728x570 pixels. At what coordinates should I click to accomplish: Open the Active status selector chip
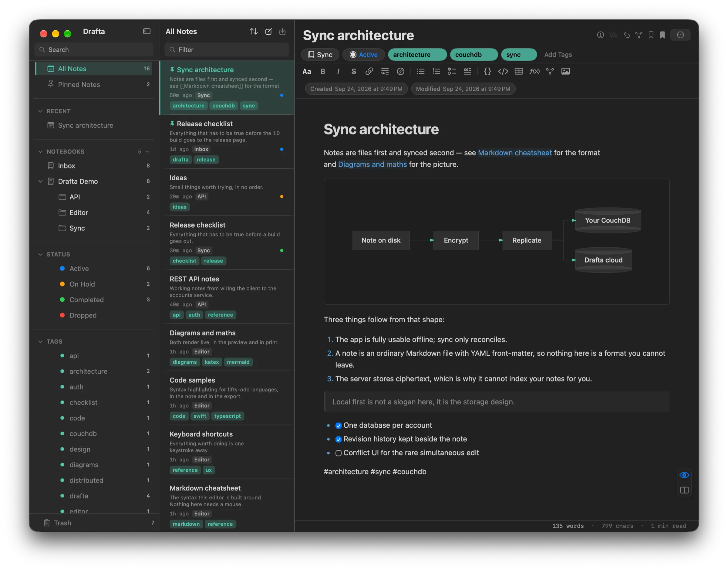[x=363, y=55]
